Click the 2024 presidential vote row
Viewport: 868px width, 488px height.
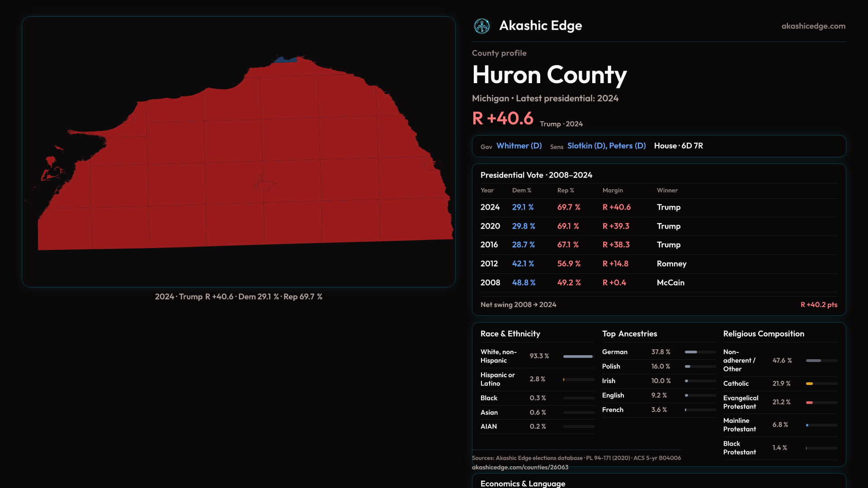pyautogui.click(x=658, y=207)
